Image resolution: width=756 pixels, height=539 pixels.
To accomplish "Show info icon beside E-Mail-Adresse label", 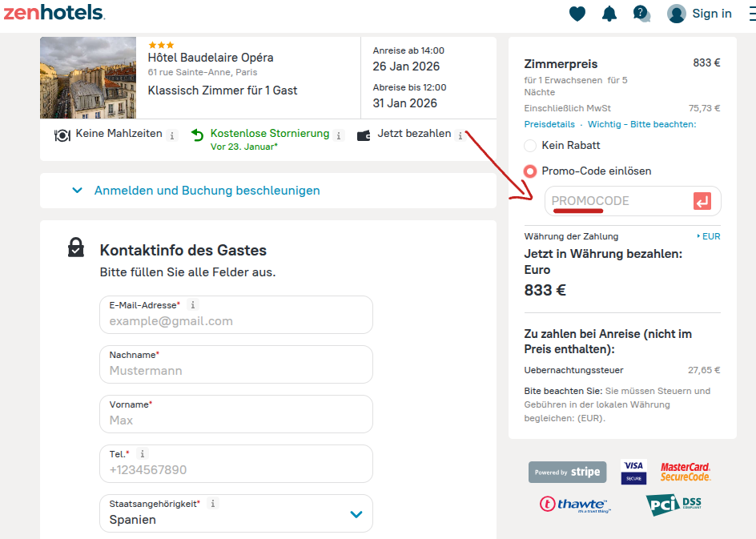I will 193,304.
